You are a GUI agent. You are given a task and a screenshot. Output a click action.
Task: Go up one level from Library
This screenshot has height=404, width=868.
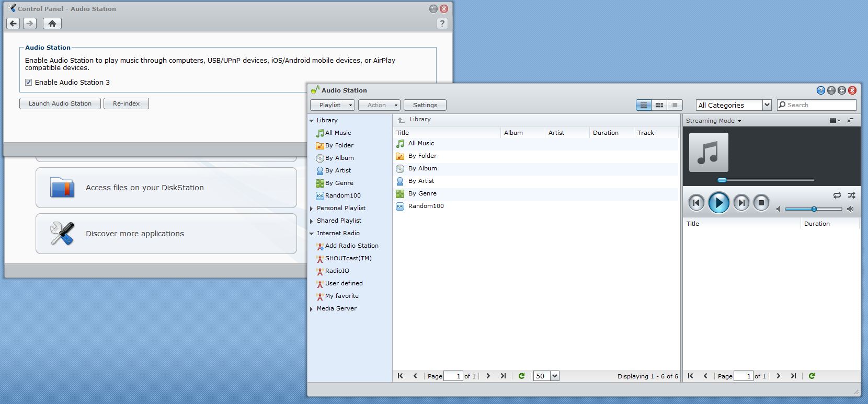click(401, 120)
